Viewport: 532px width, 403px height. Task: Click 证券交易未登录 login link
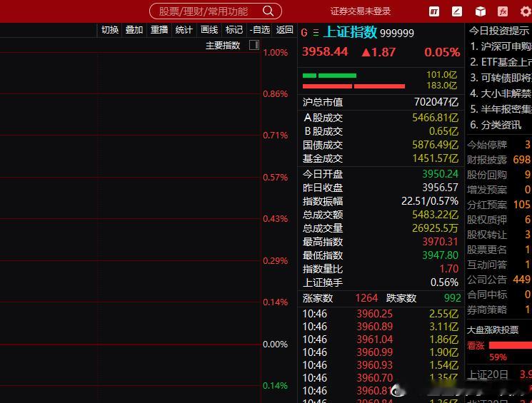[361, 11]
